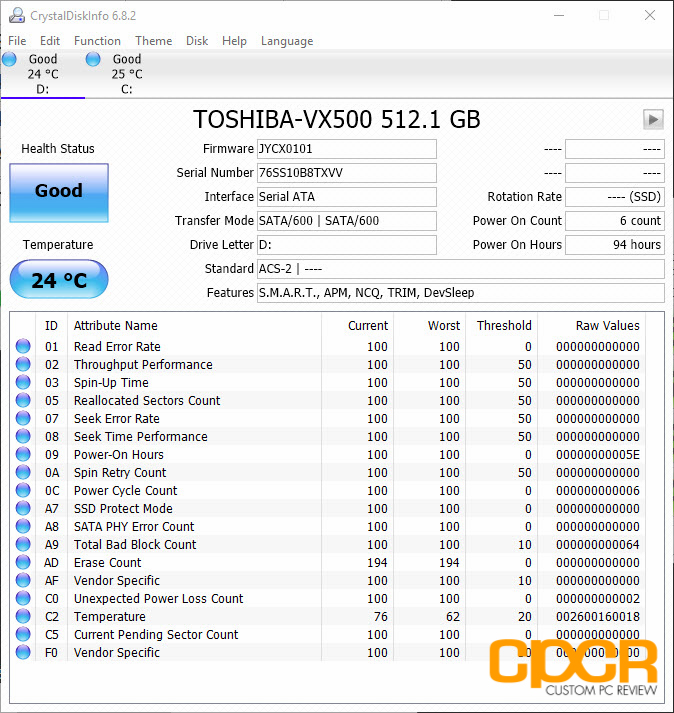Click the Power On Hours field
The height and width of the screenshot is (713, 674).
coord(614,245)
